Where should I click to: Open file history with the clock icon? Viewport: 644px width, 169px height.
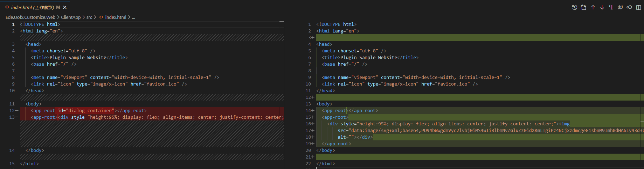[575, 7]
